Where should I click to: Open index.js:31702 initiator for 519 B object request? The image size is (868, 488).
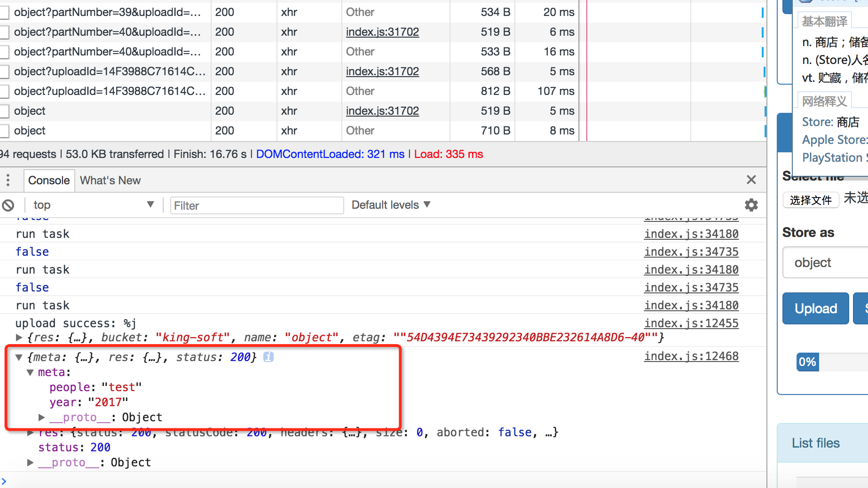pos(382,111)
